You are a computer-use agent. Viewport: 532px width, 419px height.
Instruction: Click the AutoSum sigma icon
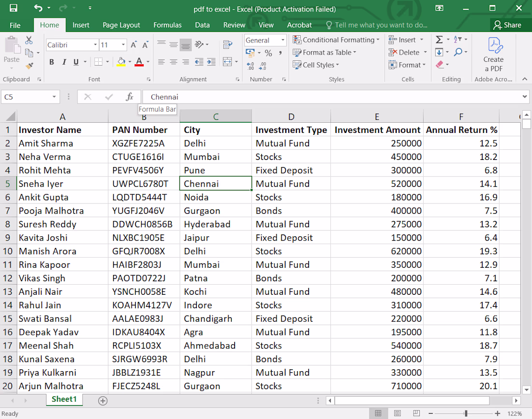tap(439, 40)
